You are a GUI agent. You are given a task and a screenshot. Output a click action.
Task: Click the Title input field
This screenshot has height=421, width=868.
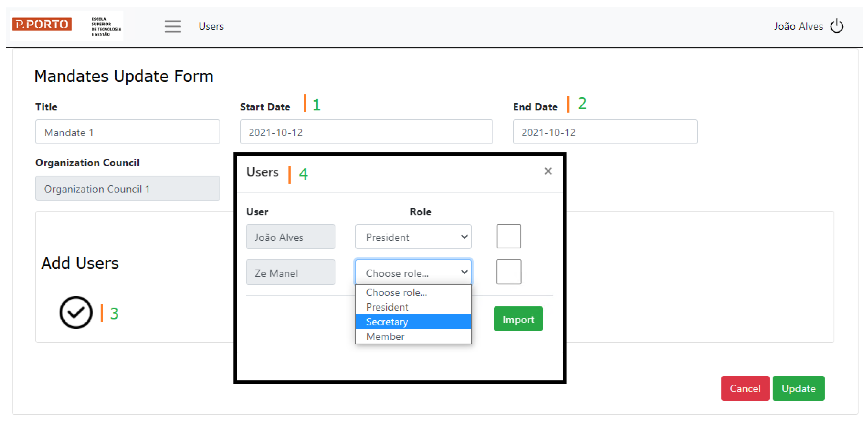coord(127,132)
